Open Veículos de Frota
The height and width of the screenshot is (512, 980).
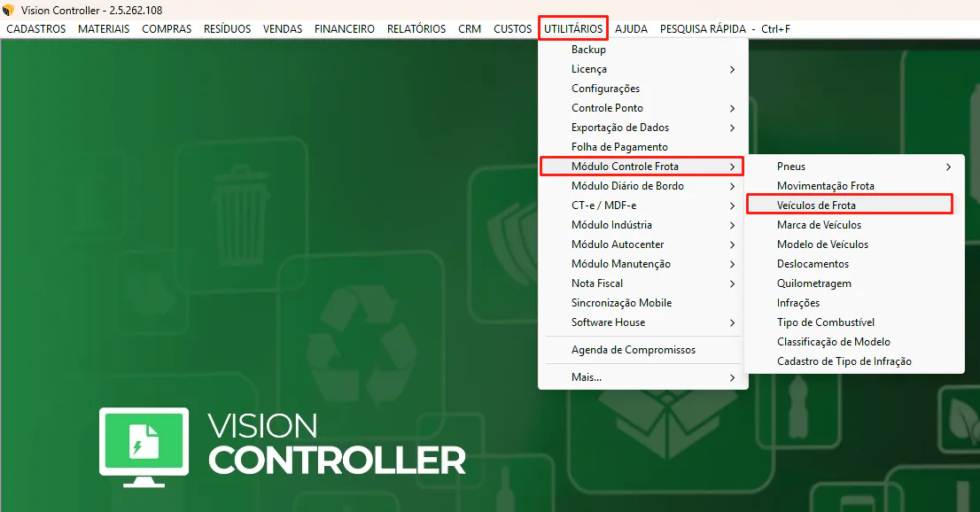pyautogui.click(x=850, y=205)
